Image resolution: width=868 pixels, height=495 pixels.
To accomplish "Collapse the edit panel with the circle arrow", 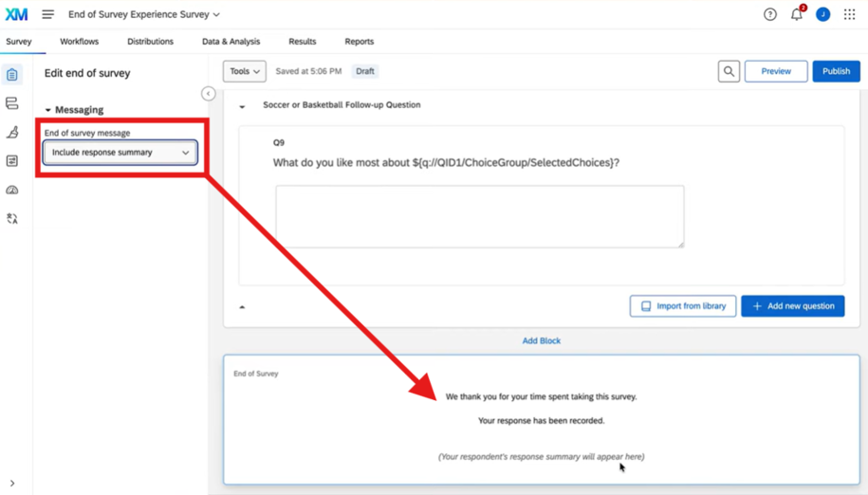I will (x=208, y=94).
